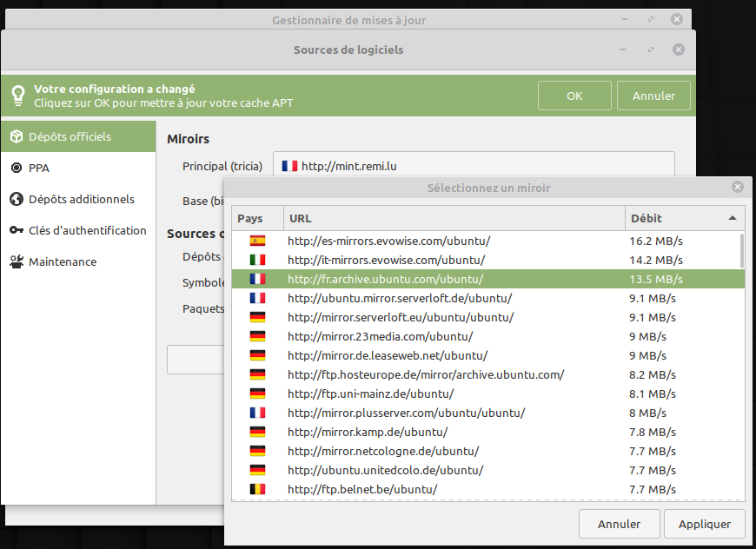Click the PPA globe icon in sidebar
756x549 pixels.
pos(16,168)
